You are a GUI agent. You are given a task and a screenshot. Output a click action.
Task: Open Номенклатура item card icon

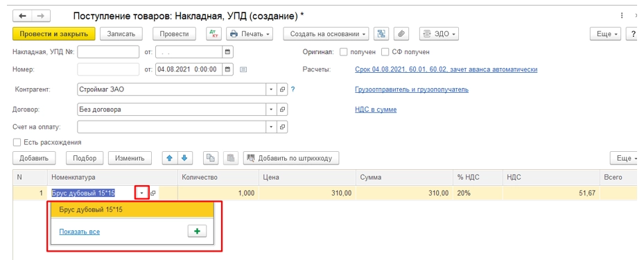pyautogui.click(x=153, y=193)
